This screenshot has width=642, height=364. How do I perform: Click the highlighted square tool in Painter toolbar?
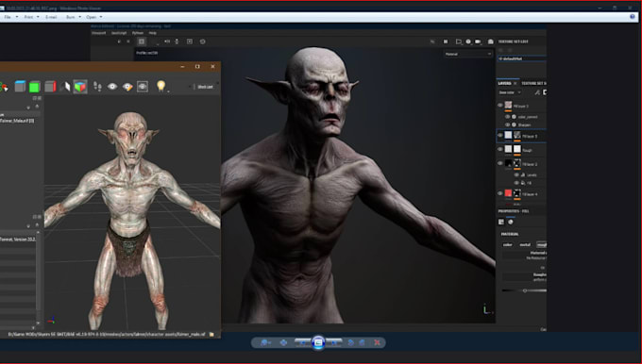142,41
